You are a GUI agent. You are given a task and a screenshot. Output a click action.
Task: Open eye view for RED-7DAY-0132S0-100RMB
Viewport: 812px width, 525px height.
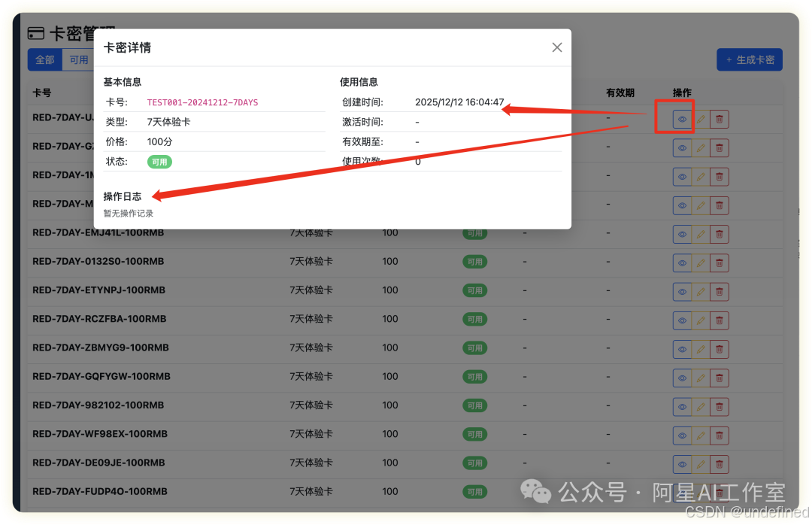point(682,263)
